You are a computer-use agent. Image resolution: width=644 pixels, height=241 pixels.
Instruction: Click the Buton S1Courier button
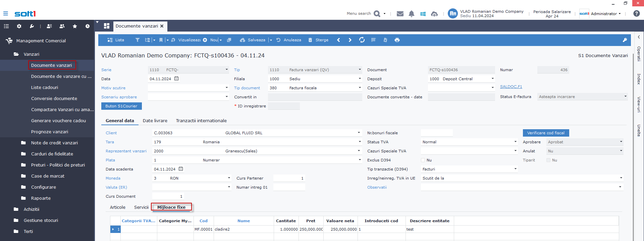point(121,106)
